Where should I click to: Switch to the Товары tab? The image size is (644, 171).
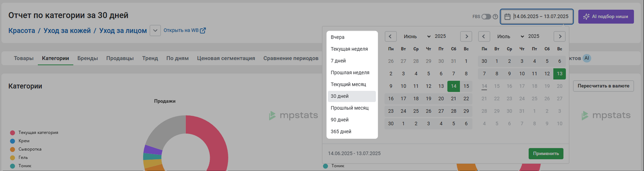pyautogui.click(x=24, y=58)
